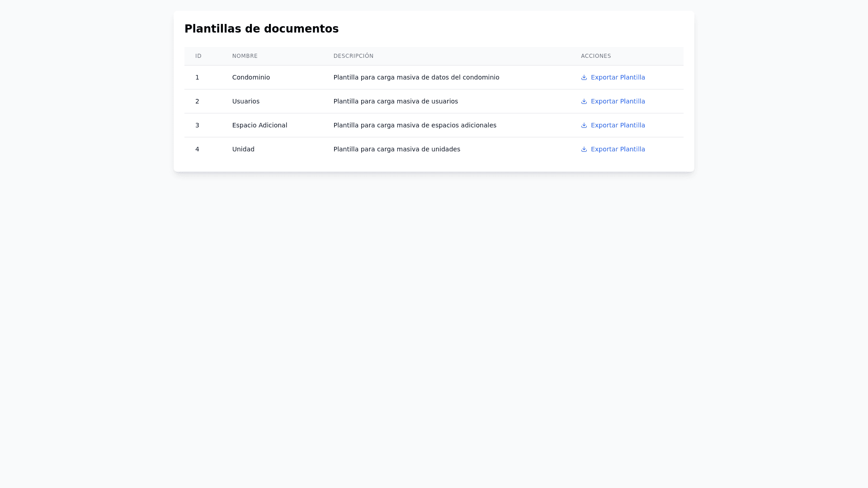Click the ID column header
The image size is (868, 488).
coord(198,56)
